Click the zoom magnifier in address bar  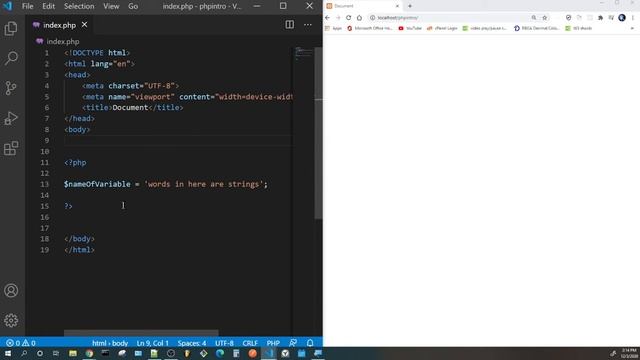pos(533,18)
